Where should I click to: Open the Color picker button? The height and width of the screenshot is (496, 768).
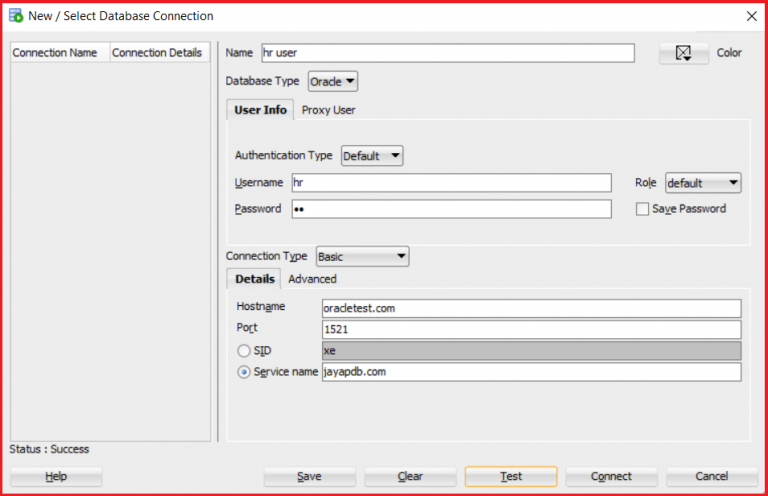(x=684, y=53)
